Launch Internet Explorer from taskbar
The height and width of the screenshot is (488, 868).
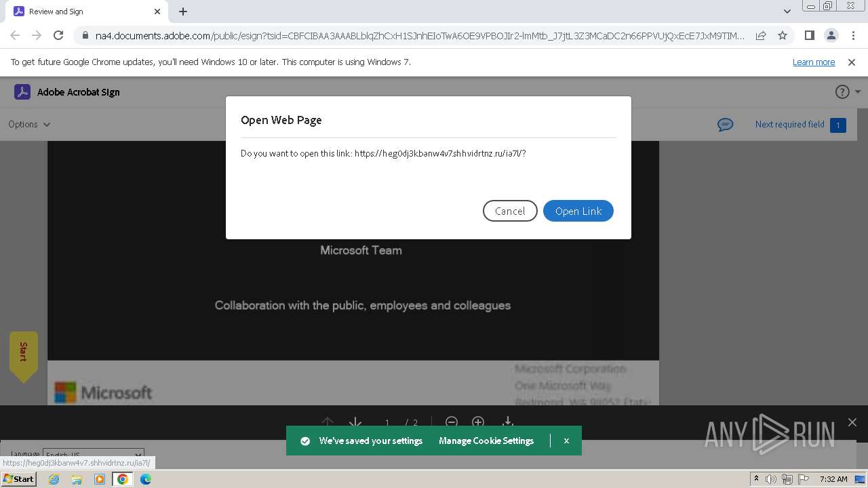click(x=54, y=479)
